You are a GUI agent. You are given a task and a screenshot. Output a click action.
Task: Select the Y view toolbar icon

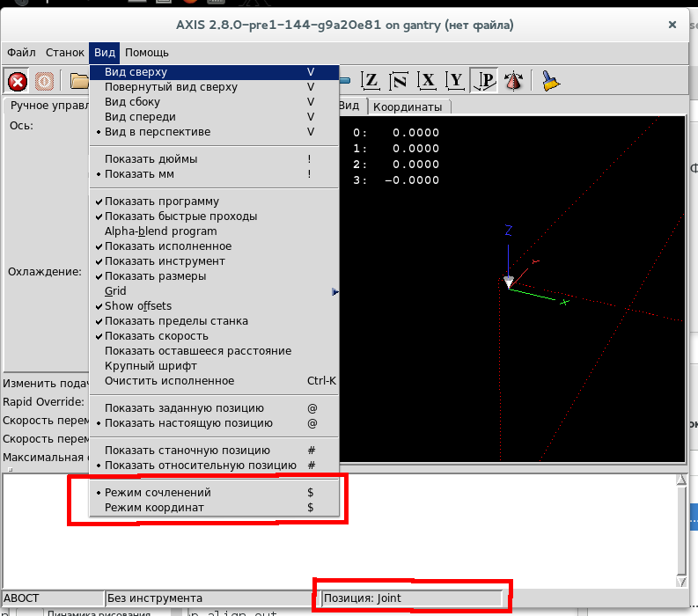tap(455, 81)
